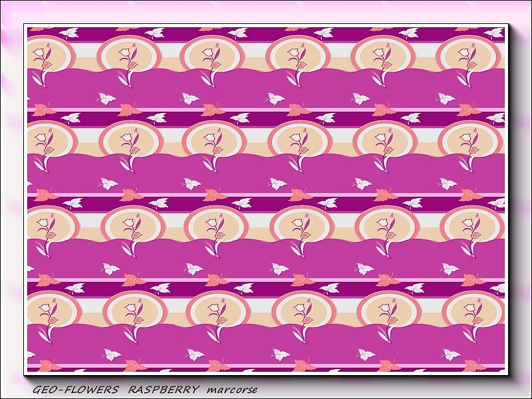532x399 pixels.
Task: Select the last flower oval in second row
Action: click(469, 140)
